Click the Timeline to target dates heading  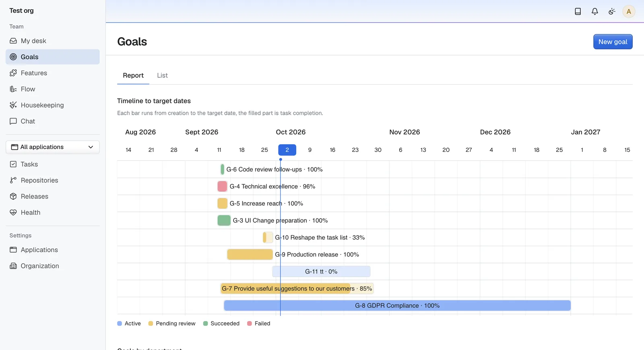(154, 101)
